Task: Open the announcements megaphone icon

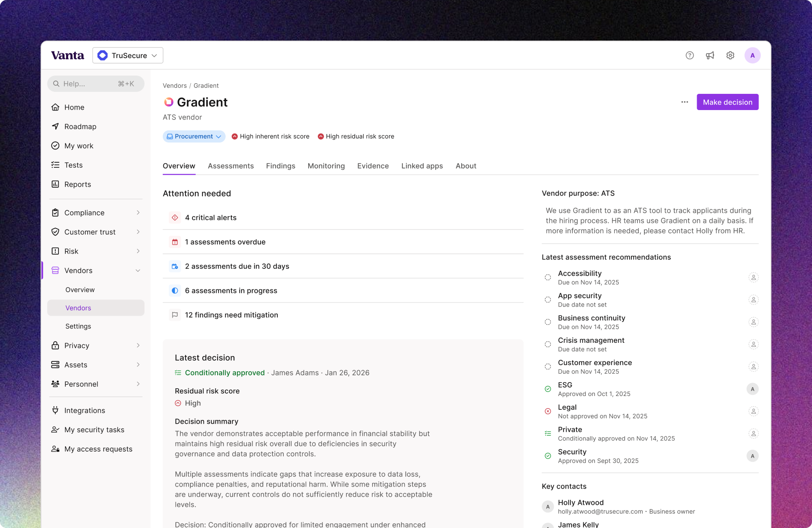Action: (710, 56)
